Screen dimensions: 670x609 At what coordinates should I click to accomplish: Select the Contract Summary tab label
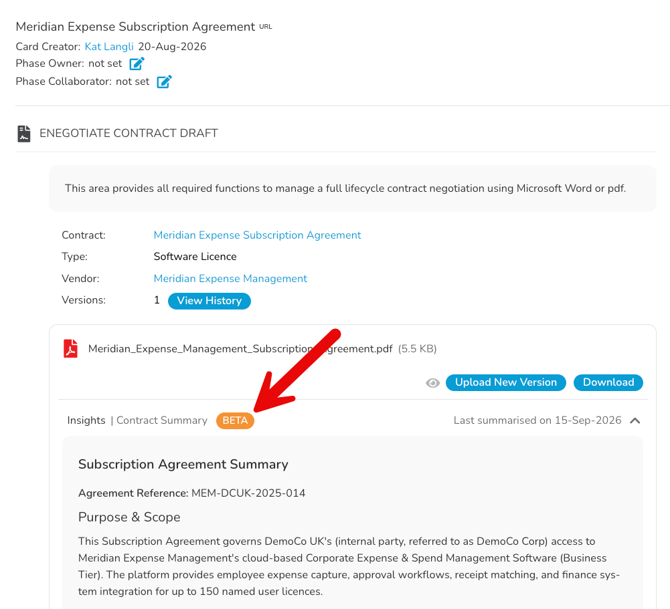[x=162, y=421]
